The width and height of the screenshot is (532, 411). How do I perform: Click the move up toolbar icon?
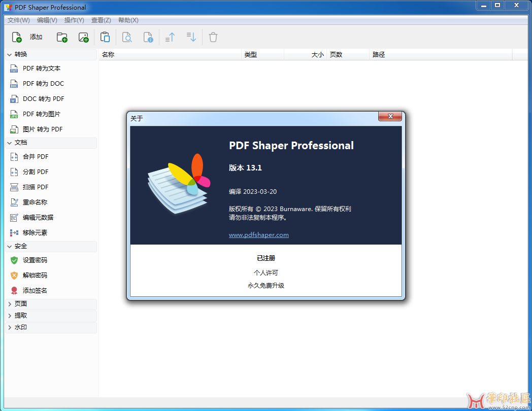(x=170, y=37)
